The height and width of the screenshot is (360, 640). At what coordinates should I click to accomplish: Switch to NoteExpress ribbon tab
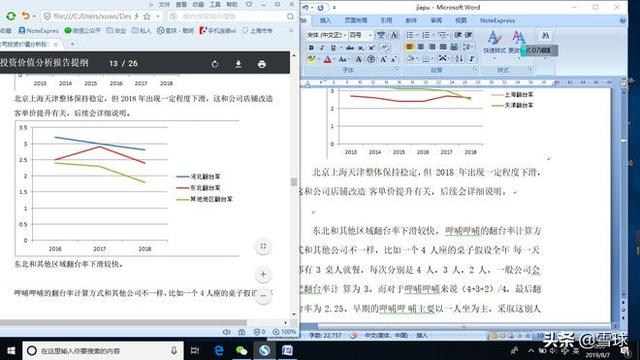click(x=497, y=20)
